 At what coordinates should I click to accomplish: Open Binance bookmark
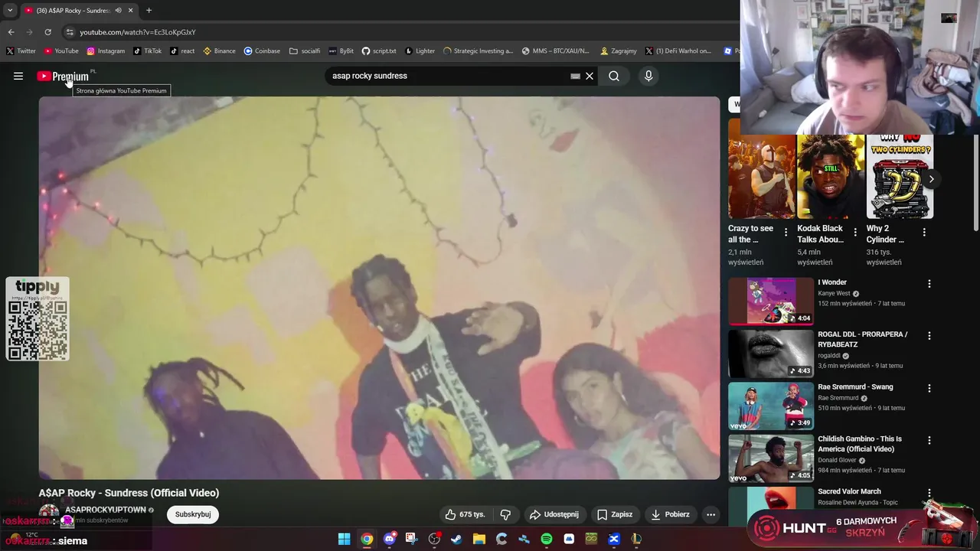click(x=219, y=51)
